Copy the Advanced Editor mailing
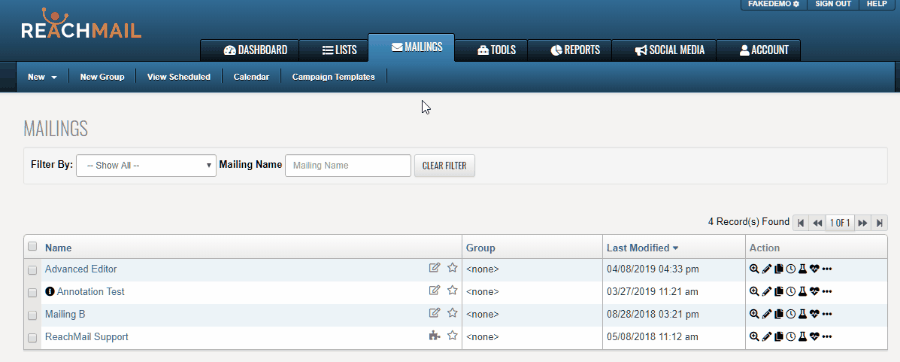The image size is (900, 362). click(x=778, y=268)
